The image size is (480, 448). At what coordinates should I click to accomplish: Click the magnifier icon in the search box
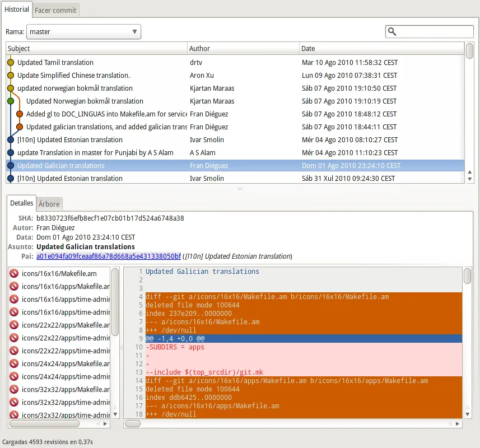[x=393, y=31]
